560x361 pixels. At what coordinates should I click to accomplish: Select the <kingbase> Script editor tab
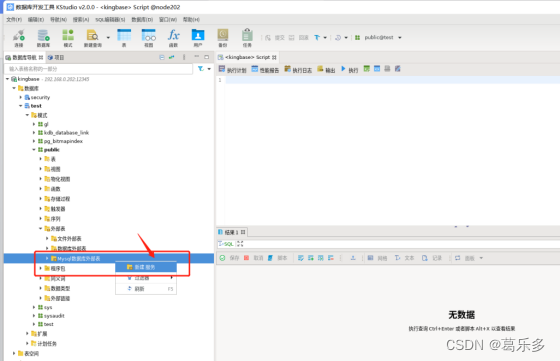247,57
